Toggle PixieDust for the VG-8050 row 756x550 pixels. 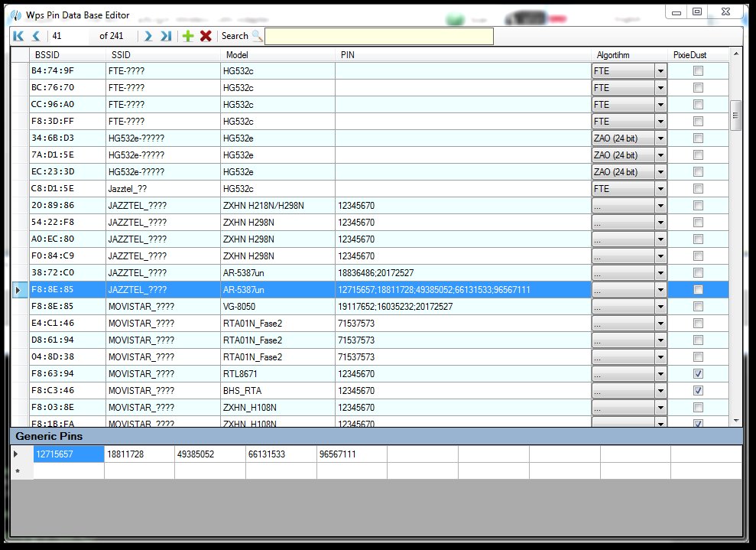pos(698,306)
